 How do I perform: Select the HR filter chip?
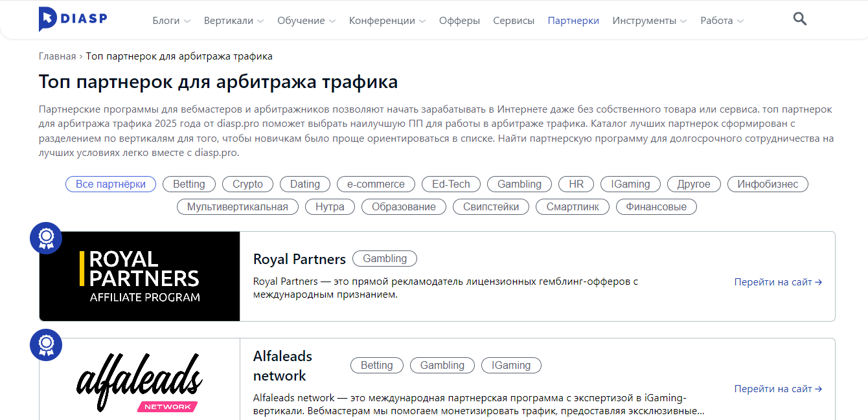click(577, 184)
